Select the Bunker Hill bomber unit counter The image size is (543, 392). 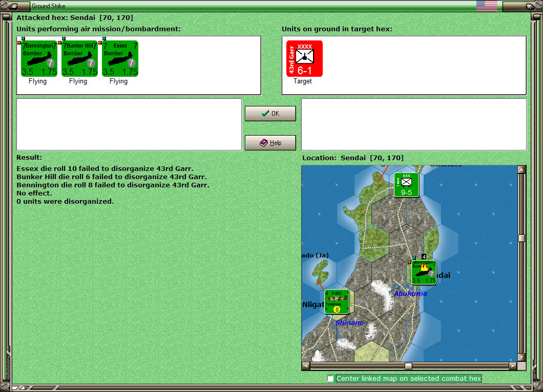pos(79,58)
